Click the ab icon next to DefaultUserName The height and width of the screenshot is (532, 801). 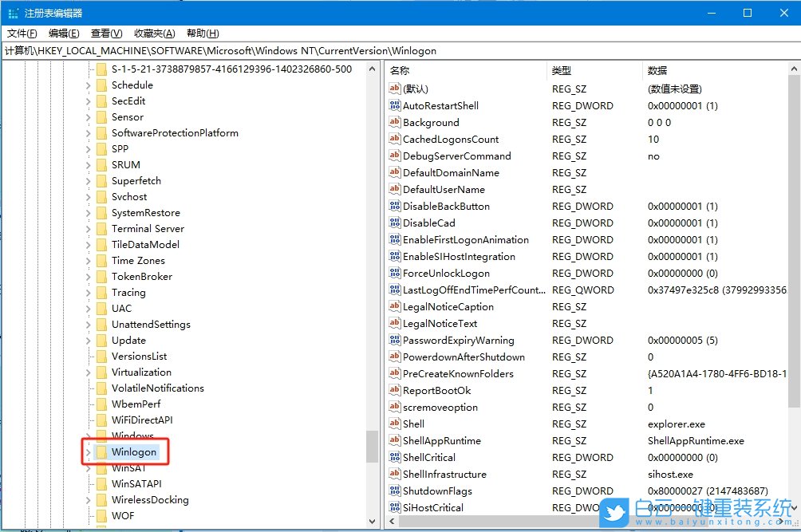tap(393, 189)
